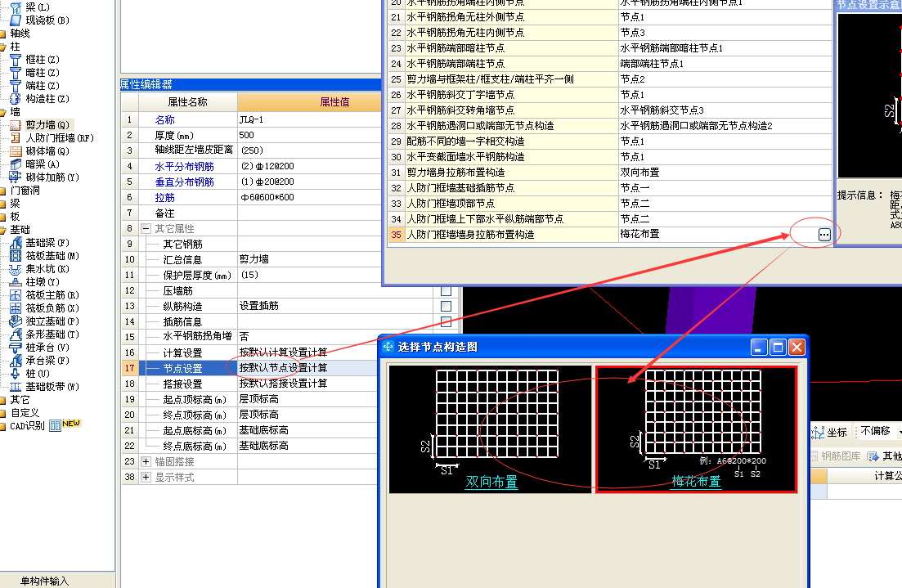
Task: Select the 柱墩(Y) icon
Action: coord(16,282)
